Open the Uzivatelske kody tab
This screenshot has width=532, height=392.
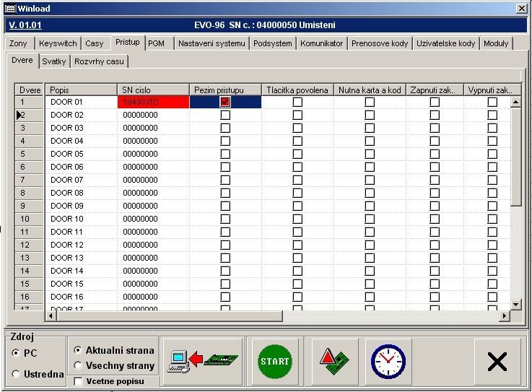click(448, 43)
